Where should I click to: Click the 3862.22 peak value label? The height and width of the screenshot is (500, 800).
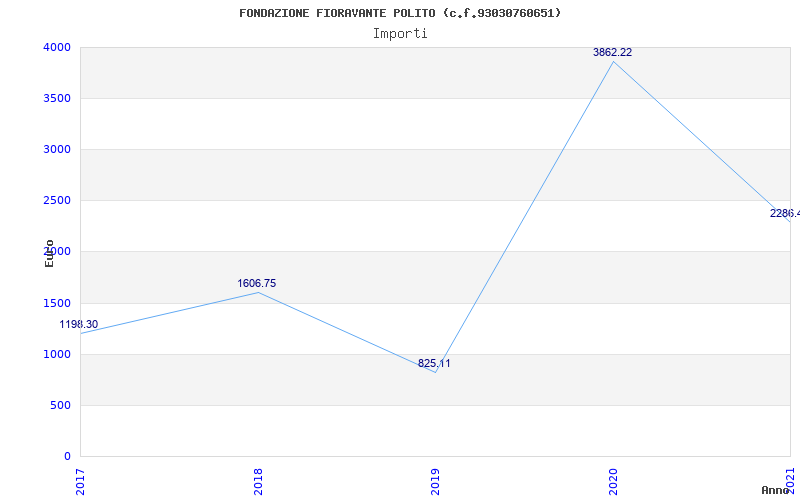coord(612,52)
